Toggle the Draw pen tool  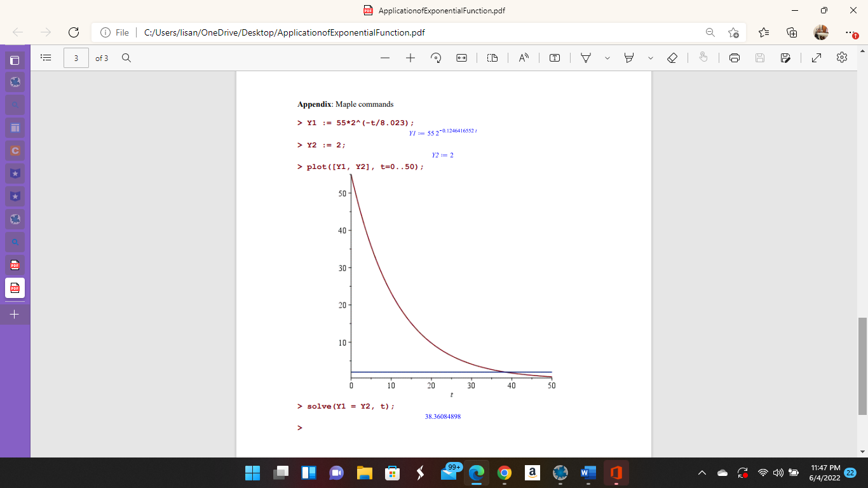[x=586, y=58]
